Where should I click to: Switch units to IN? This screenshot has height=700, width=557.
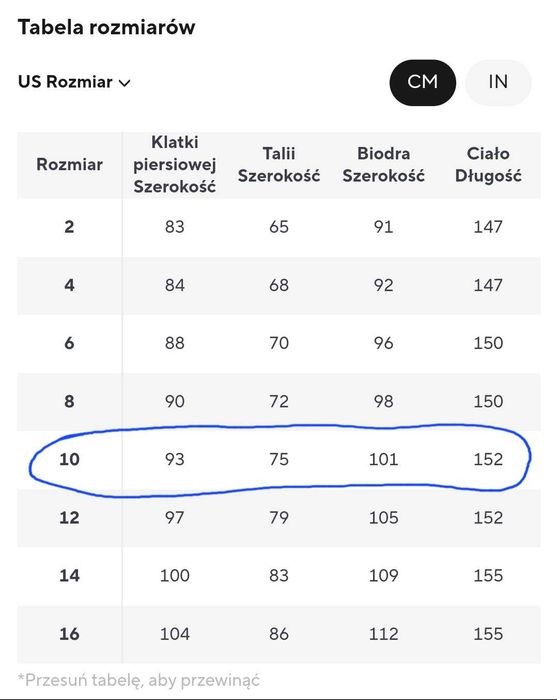click(498, 83)
